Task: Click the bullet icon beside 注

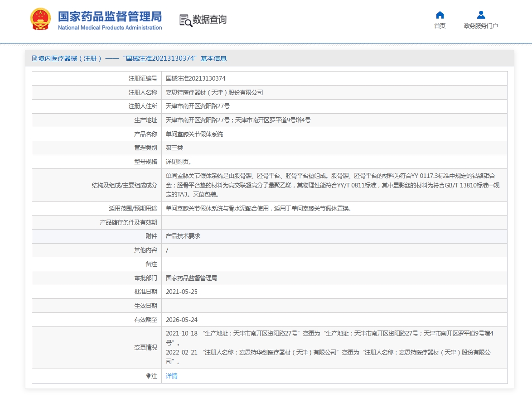Action: click(x=148, y=376)
